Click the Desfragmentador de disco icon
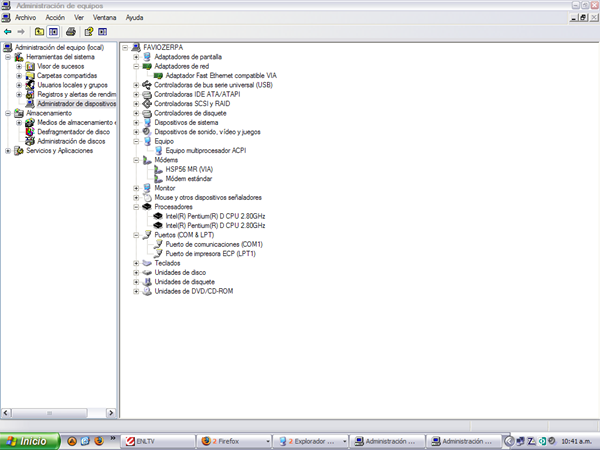600x450 pixels. [30, 132]
